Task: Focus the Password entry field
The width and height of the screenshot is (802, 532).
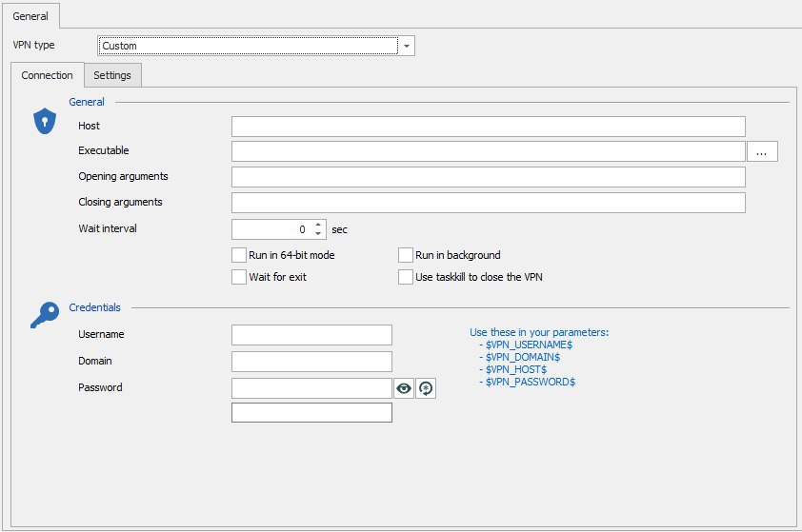Action: pyautogui.click(x=311, y=388)
